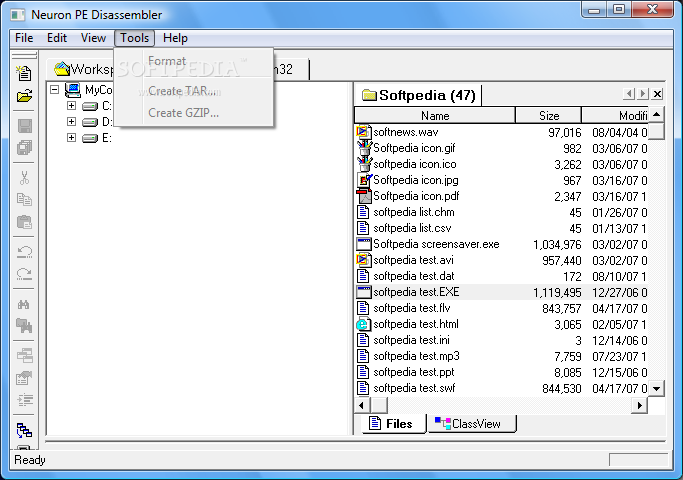This screenshot has width=683, height=480.
Task: Sort file list by Size column
Action: coord(548,115)
